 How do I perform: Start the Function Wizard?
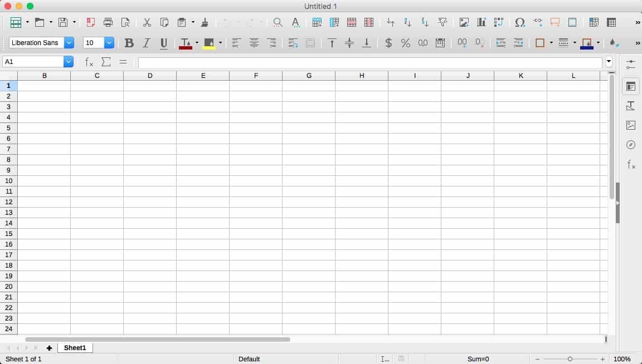pos(89,62)
